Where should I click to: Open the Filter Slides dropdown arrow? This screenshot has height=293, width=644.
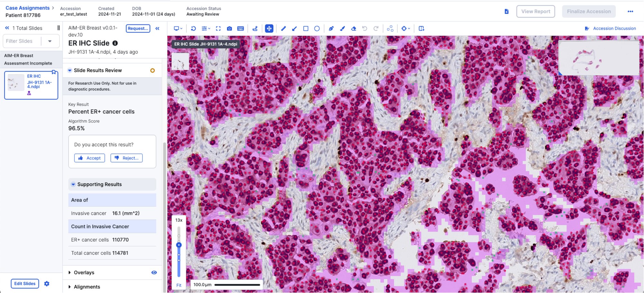[50, 41]
